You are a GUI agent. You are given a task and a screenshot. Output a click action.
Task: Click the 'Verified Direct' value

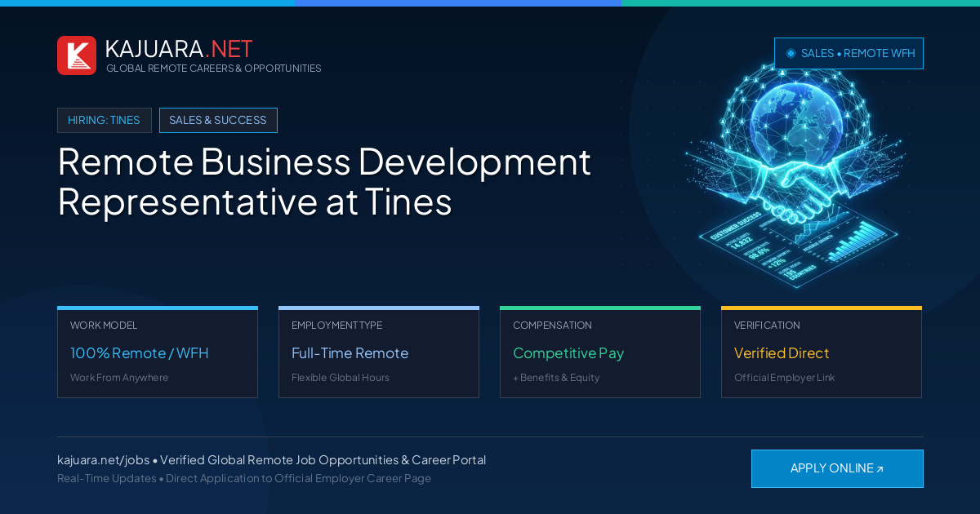(x=782, y=353)
